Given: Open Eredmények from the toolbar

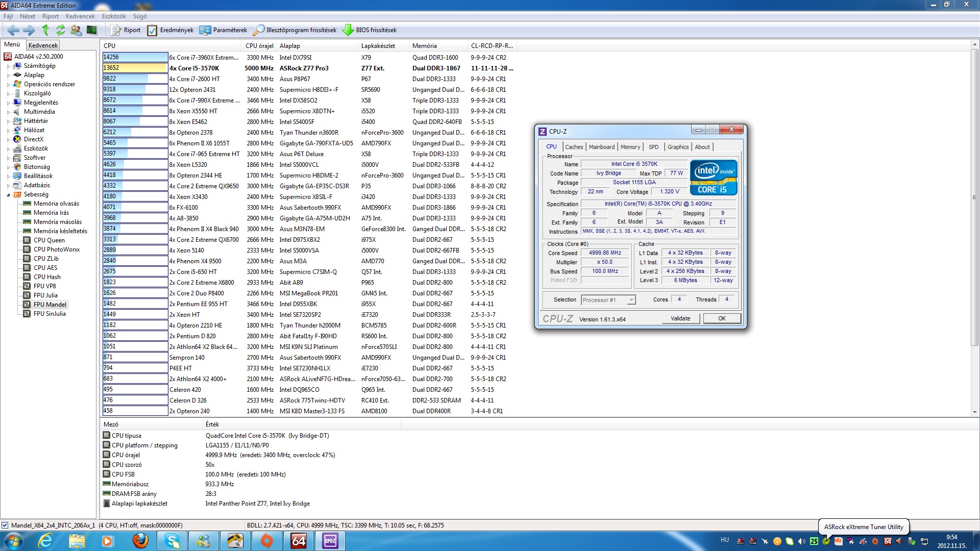Looking at the screenshot, I should (x=170, y=30).
